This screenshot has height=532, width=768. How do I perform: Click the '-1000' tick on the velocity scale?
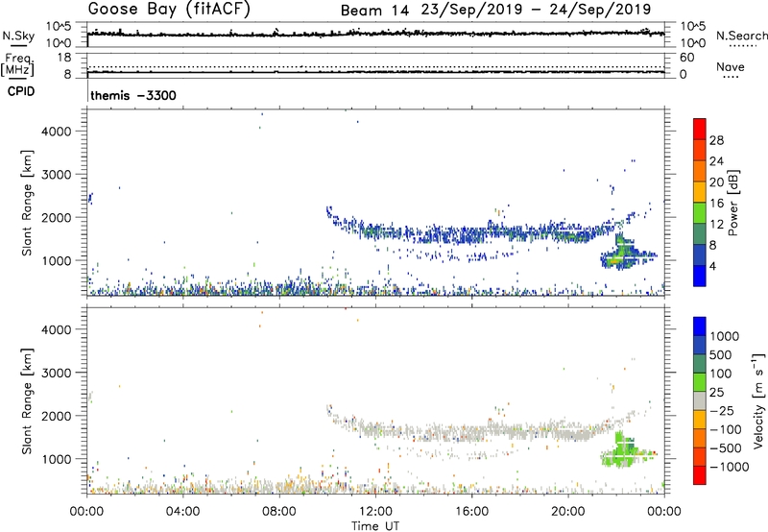729,467
